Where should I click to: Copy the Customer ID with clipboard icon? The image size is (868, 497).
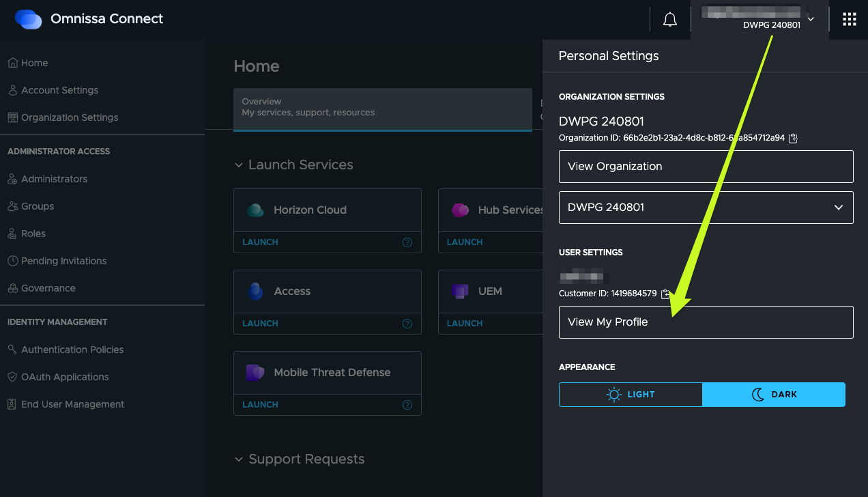coord(665,294)
